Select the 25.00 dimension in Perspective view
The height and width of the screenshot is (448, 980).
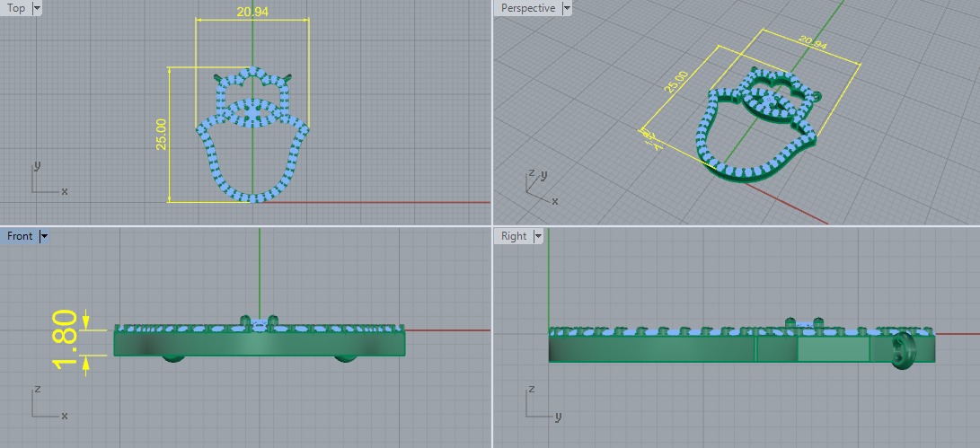point(676,83)
